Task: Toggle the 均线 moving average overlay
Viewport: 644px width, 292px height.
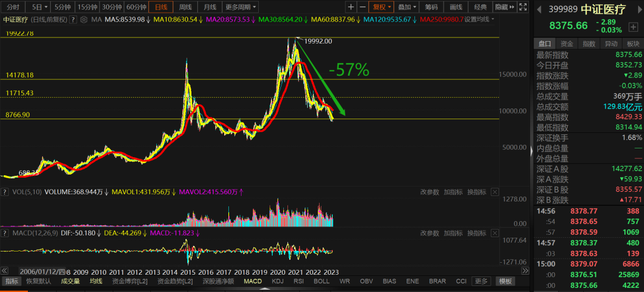Action: 95,281
